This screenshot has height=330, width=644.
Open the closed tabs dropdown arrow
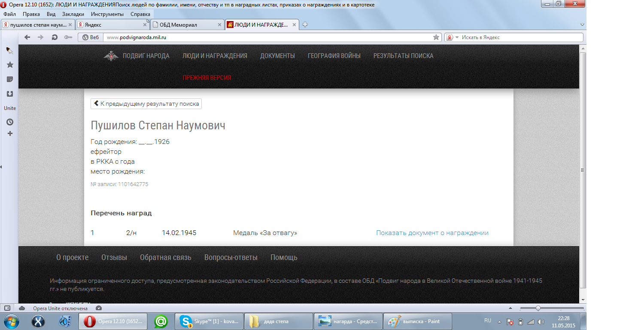[x=582, y=25]
